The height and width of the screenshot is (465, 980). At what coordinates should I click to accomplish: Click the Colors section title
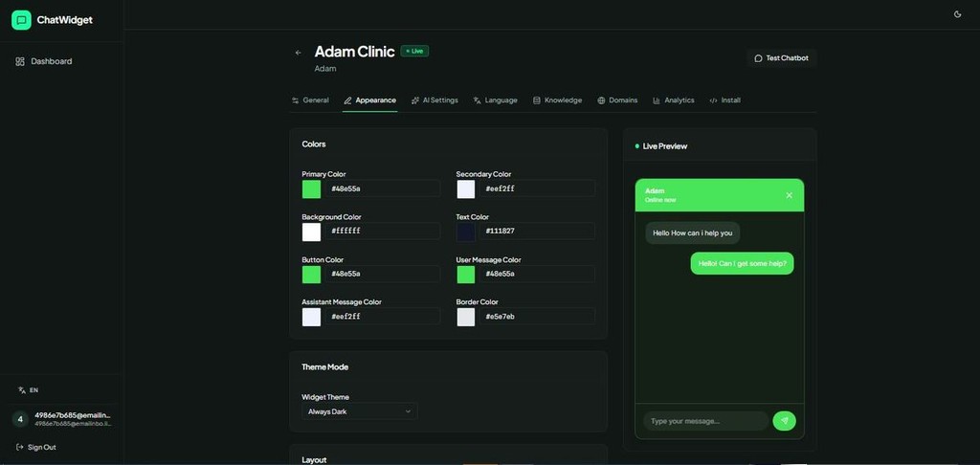pyautogui.click(x=314, y=144)
